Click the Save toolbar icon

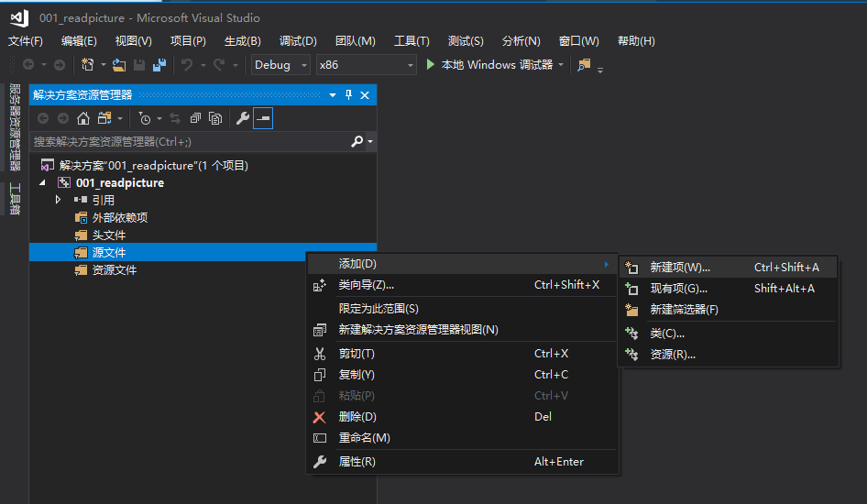point(139,65)
